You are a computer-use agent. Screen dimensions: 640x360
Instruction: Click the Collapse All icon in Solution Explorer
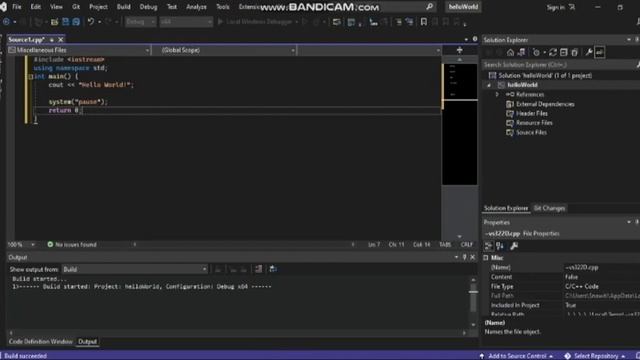564,52
